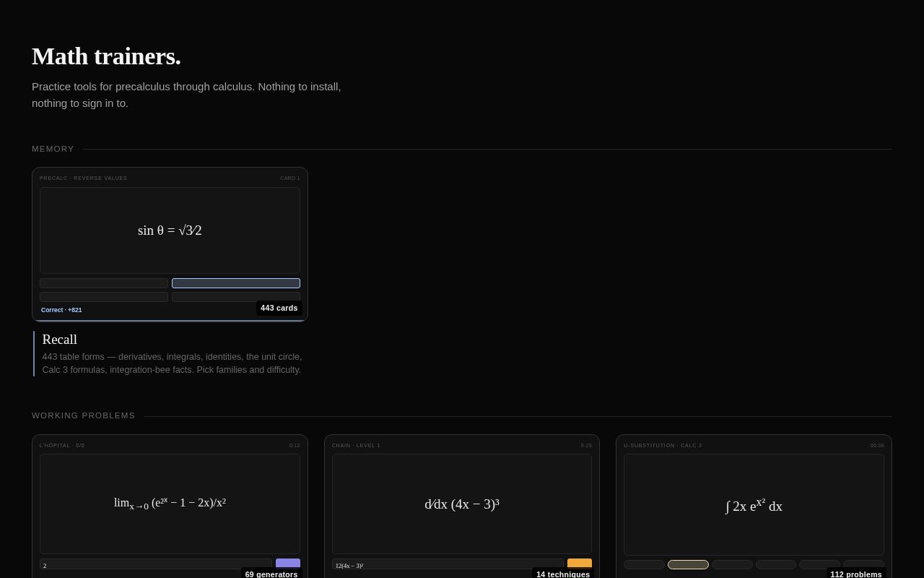
Task: Click the 'MEMORY' section label
Action: [x=53, y=149]
